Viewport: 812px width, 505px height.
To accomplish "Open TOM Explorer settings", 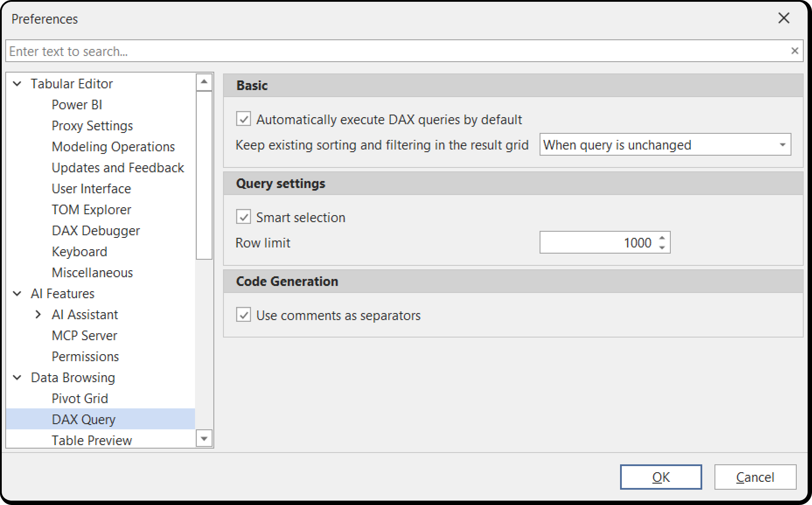I will [x=91, y=209].
